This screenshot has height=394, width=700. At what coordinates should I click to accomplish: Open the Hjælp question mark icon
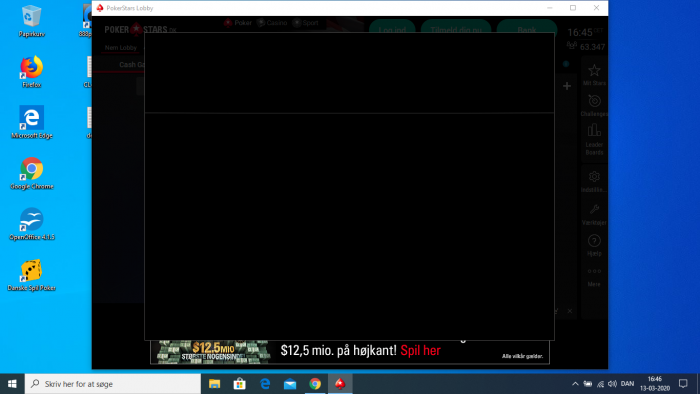(x=594, y=241)
